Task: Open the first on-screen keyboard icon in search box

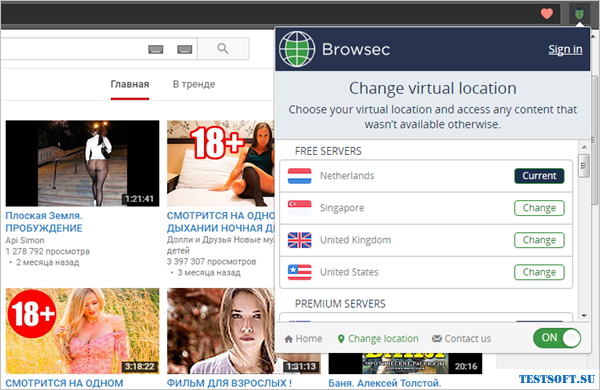Action: coord(156,49)
